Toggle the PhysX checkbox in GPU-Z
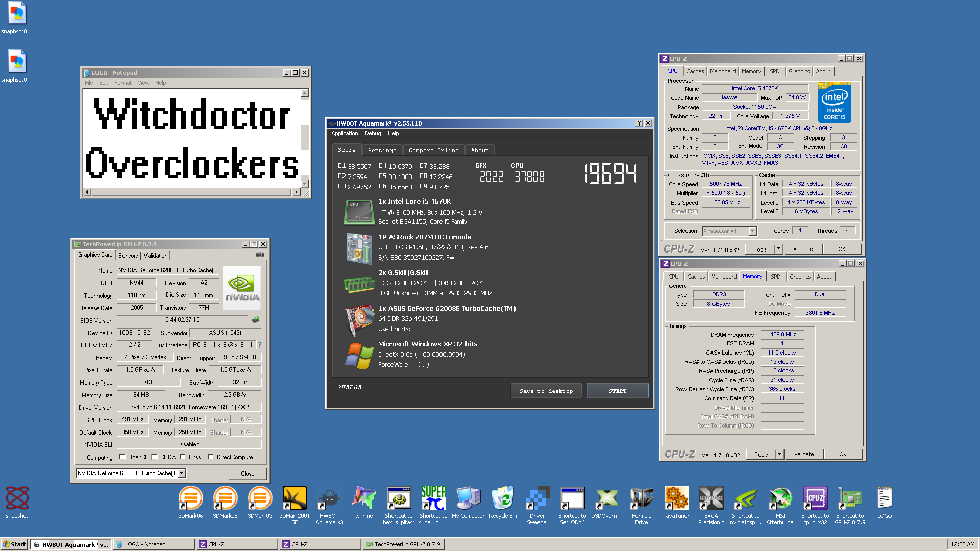This screenshot has width=980, height=551. [x=183, y=457]
